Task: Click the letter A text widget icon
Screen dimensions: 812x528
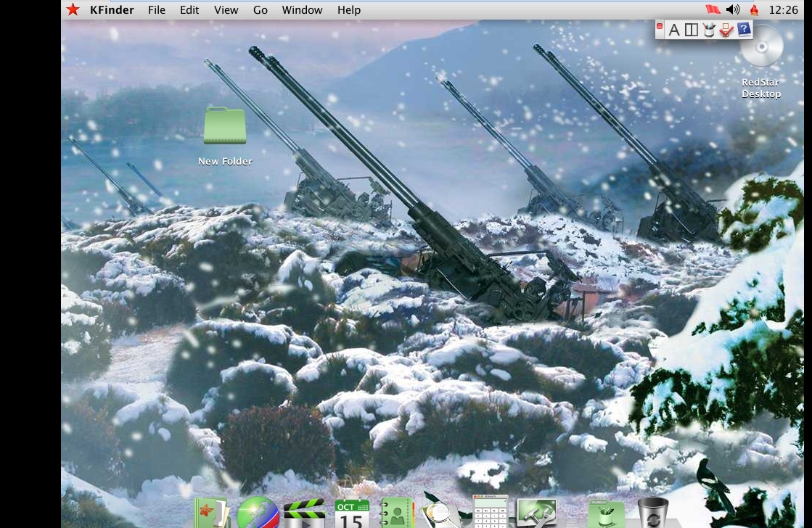Action: click(673, 29)
